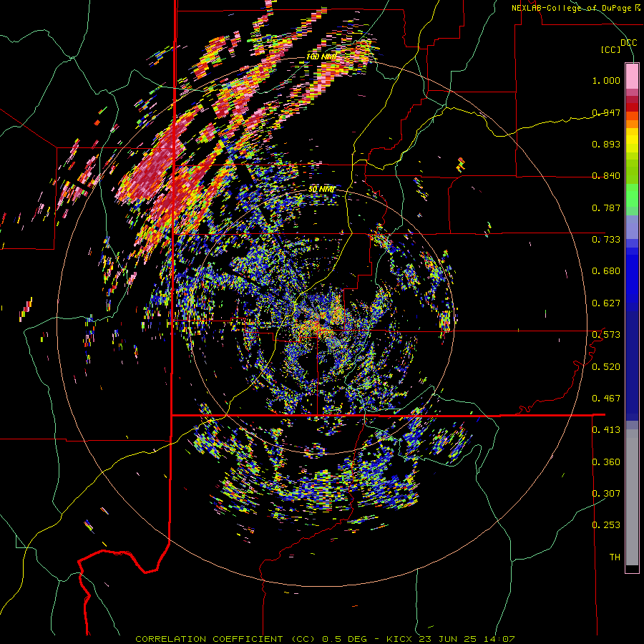
Task: Click the pink top segment of the color bar
Action: click(x=632, y=77)
